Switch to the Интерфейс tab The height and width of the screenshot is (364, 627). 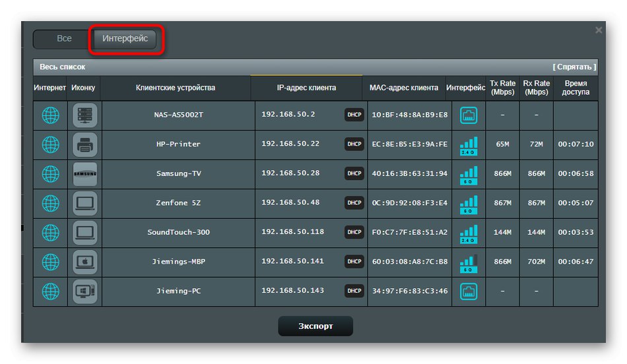[125, 39]
